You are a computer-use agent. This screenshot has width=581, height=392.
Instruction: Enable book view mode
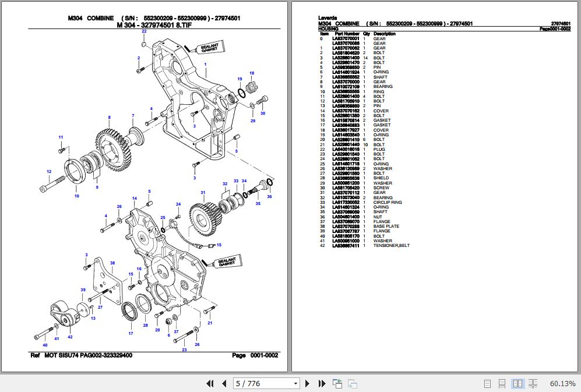533,383
